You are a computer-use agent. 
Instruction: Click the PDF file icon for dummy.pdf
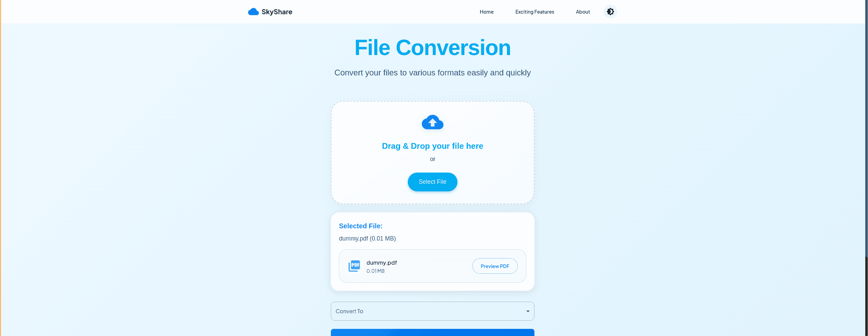(354, 266)
